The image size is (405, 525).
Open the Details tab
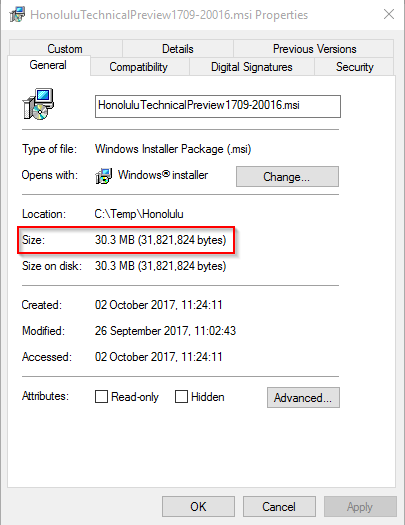pyautogui.click(x=178, y=49)
